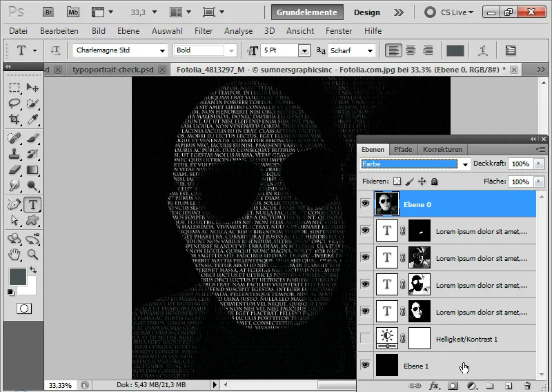Open the Ebene menu
The height and width of the screenshot is (392, 552).
128,31
